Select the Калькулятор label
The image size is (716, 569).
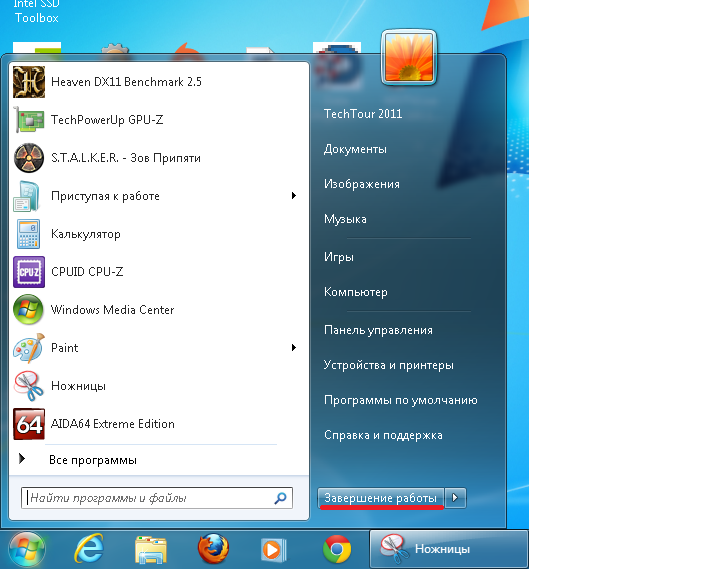click(86, 234)
